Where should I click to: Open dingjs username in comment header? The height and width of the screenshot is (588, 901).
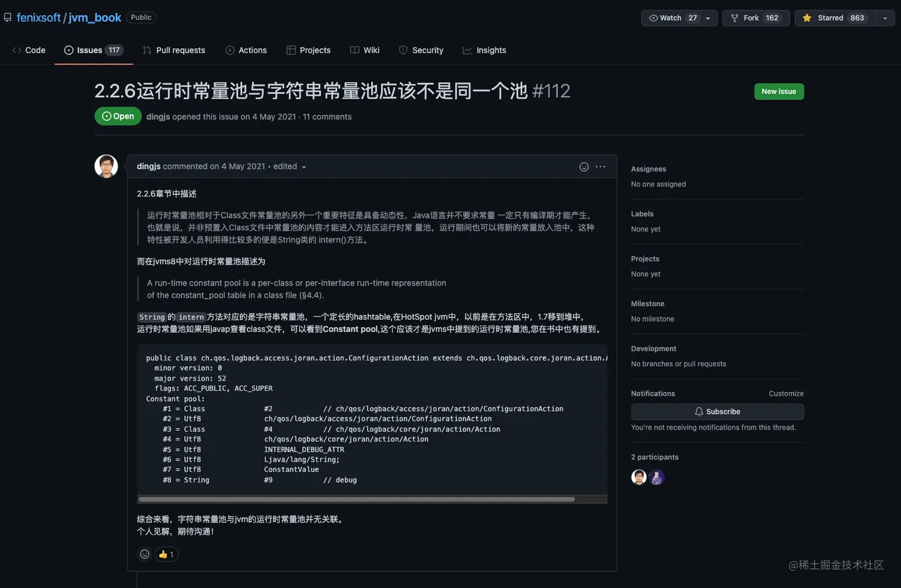tap(148, 166)
